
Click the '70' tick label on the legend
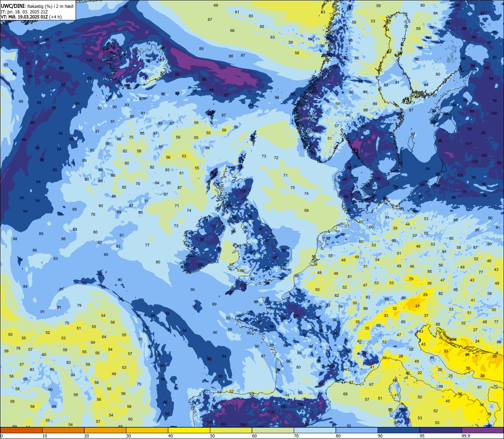point(296,436)
